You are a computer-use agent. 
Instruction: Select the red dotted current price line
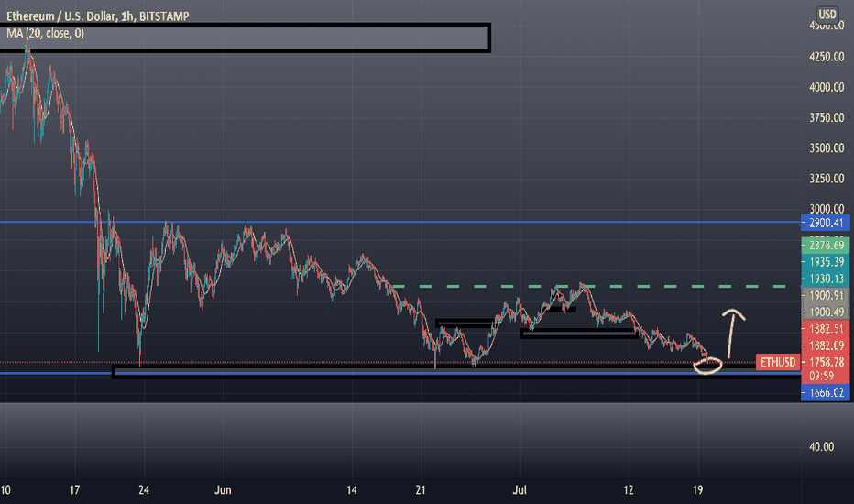click(x=378, y=362)
